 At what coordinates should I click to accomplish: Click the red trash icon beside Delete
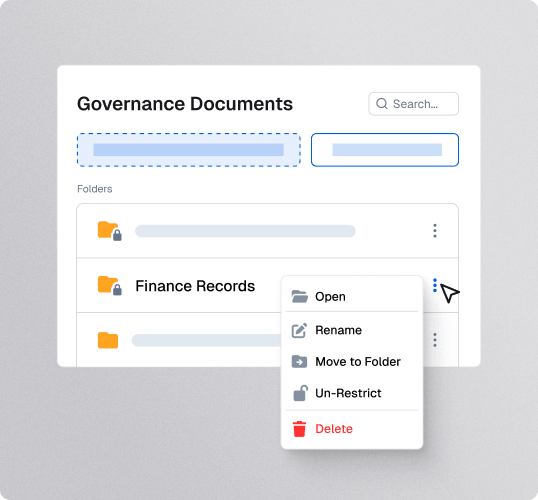pyautogui.click(x=299, y=429)
